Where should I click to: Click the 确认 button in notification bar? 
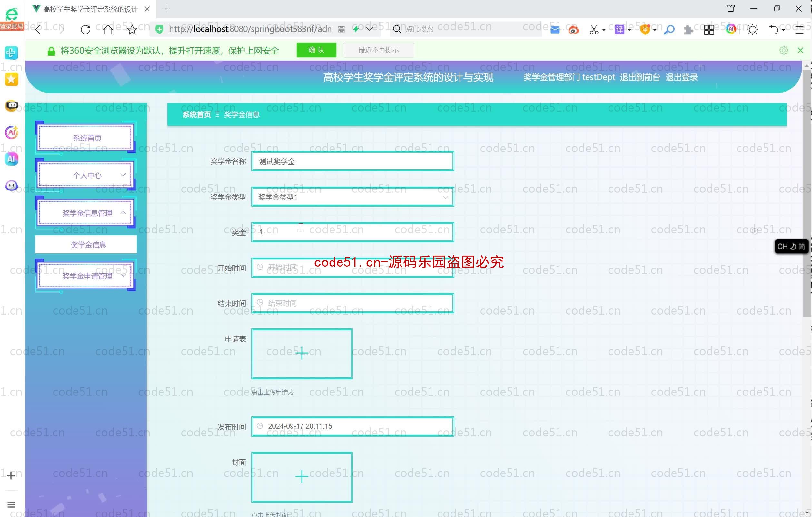[316, 50]
